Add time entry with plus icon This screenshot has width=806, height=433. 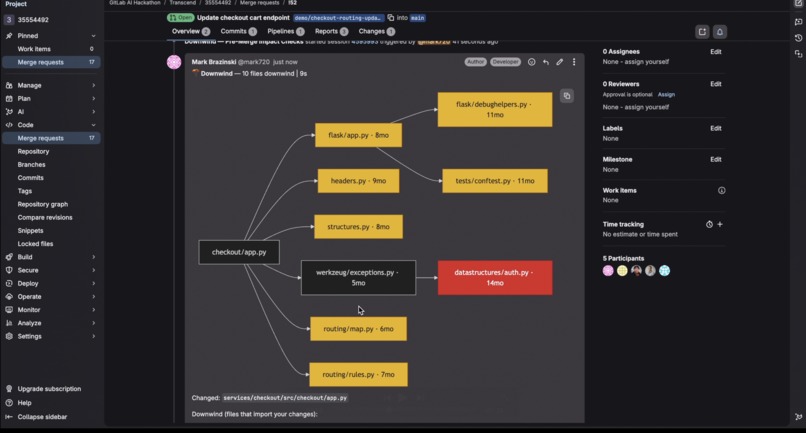click(x=720, y=224)
